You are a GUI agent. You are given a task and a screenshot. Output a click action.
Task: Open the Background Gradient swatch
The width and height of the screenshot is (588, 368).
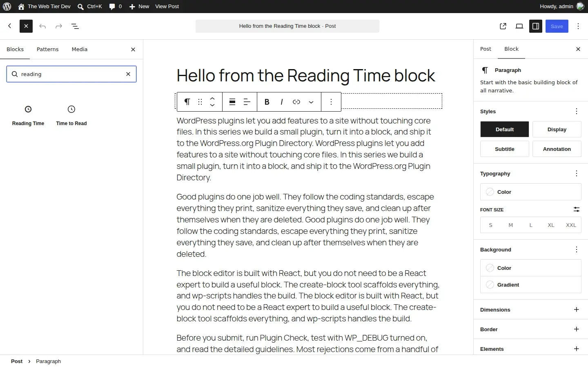pos(531,285)
